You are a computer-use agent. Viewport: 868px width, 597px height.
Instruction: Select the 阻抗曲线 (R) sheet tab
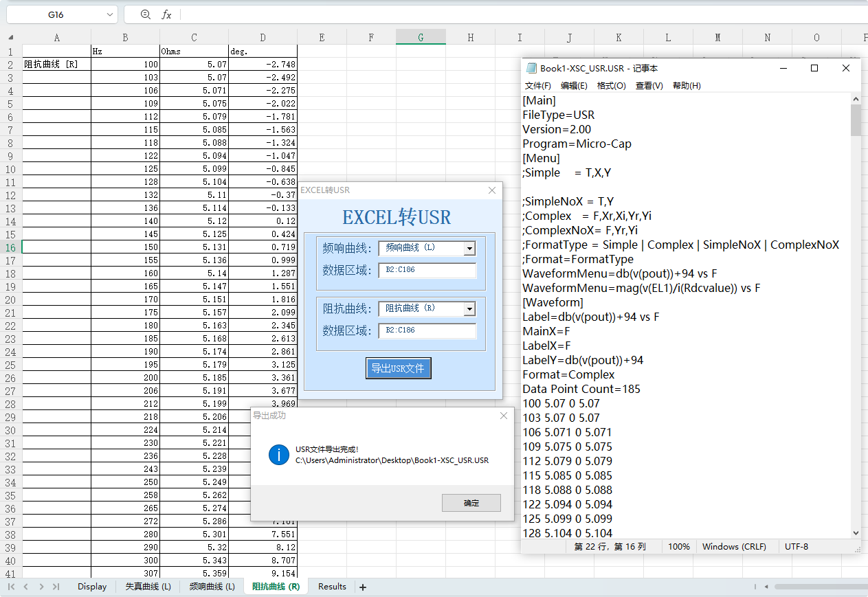[x=276, y=587]
